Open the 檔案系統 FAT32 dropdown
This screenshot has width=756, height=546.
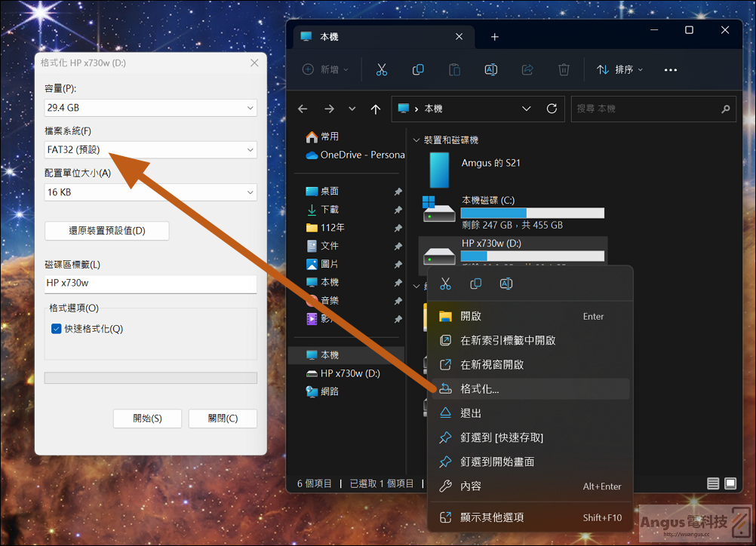150,149
